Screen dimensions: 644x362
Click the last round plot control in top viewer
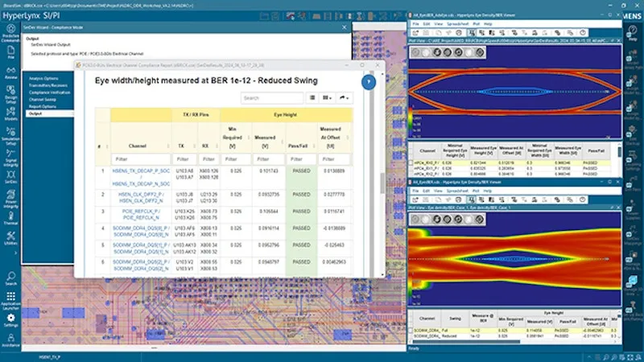click(x=480, y=52)
